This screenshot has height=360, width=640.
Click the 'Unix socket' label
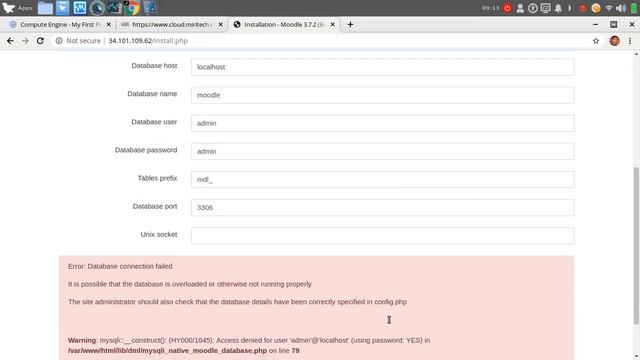point(159,234)
